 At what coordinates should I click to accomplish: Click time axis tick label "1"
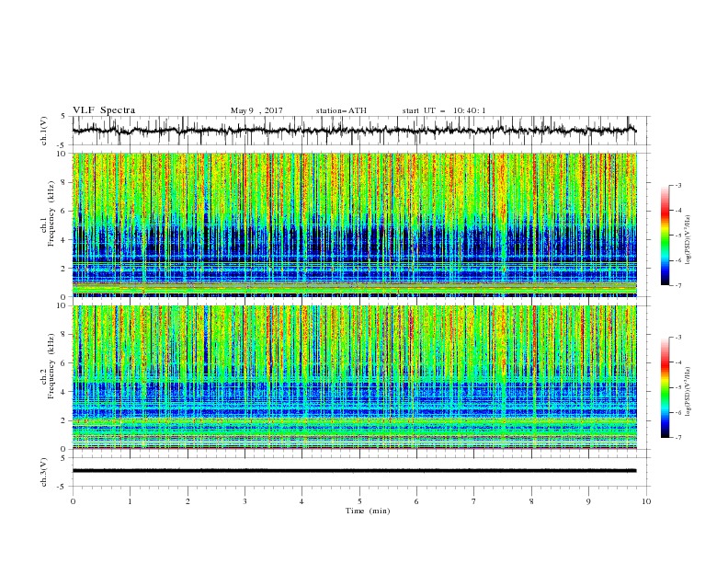coord(130,501)
